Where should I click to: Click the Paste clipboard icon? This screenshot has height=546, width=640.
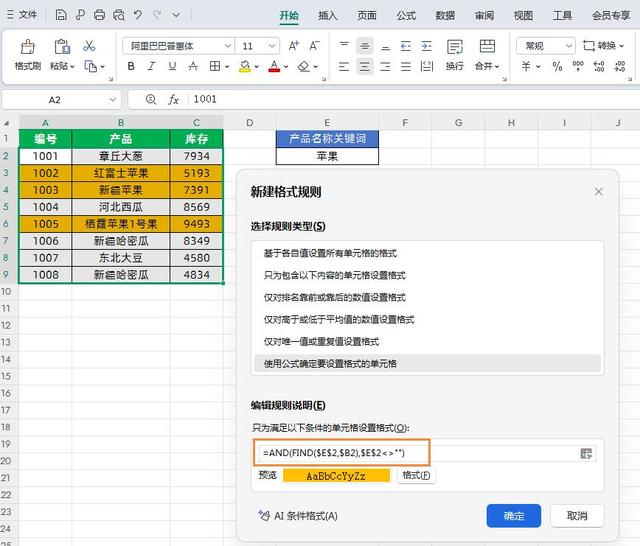coord(62,47)
